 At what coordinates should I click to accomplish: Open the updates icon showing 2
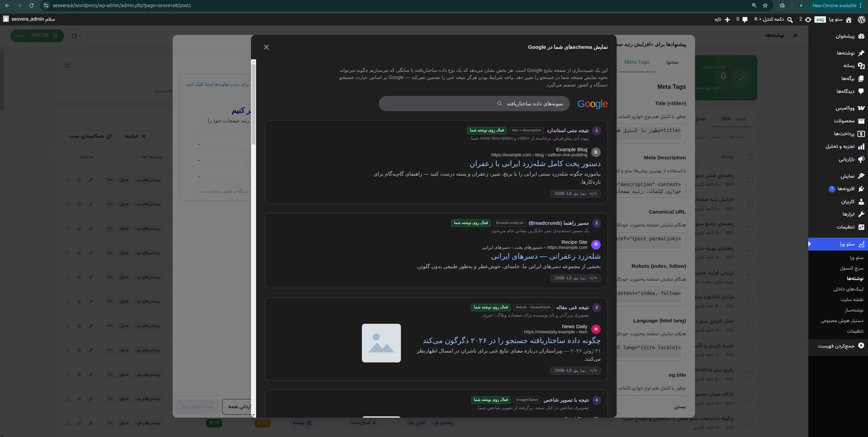[x=808, y=20]
